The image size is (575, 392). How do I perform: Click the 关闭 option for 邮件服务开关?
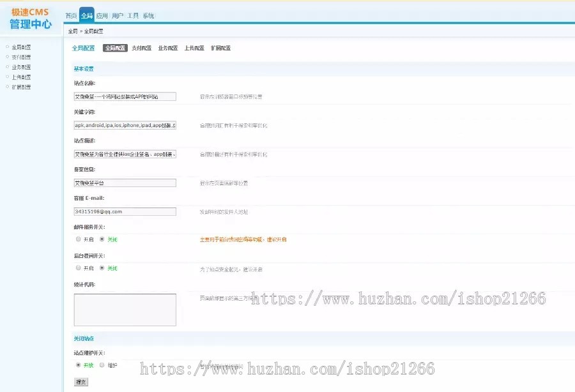click(102, 239)
